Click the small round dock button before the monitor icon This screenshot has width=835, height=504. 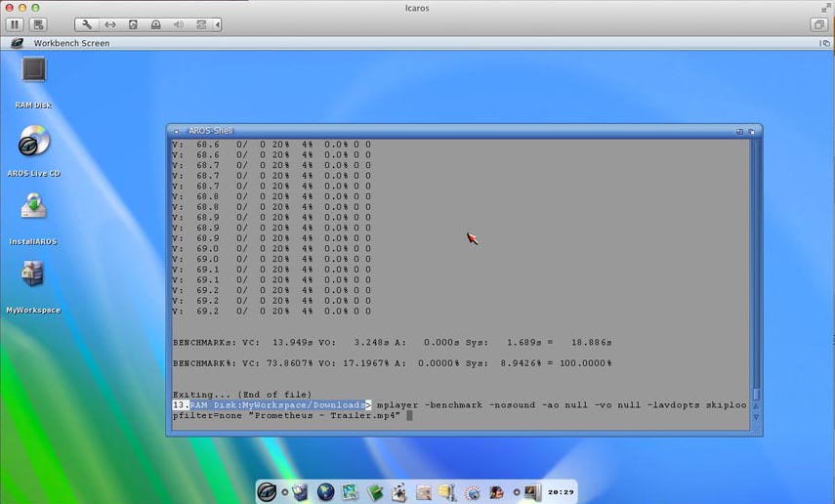coord(516,492)
